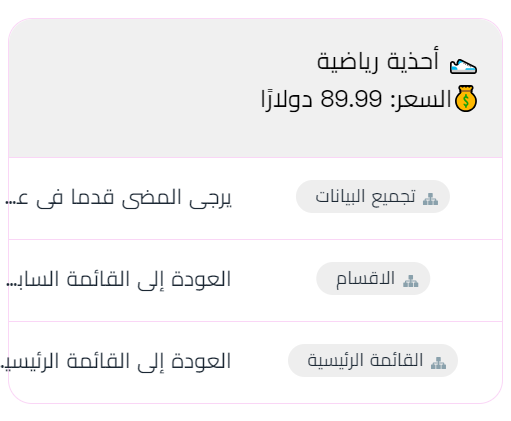Click the blocks icon beside الاقسام
Viewport: 511px width, 421px height.
tap(411, 281)
